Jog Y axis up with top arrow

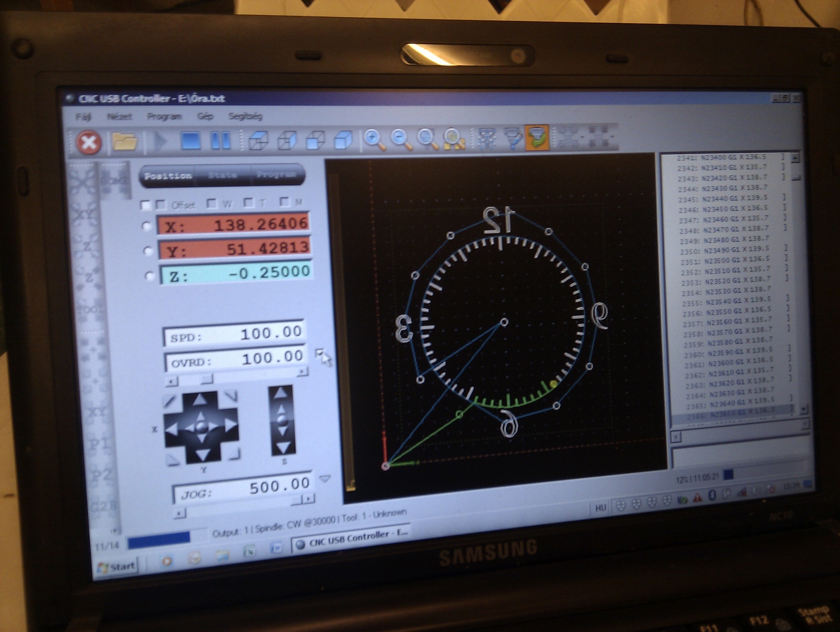coord(200,400)
